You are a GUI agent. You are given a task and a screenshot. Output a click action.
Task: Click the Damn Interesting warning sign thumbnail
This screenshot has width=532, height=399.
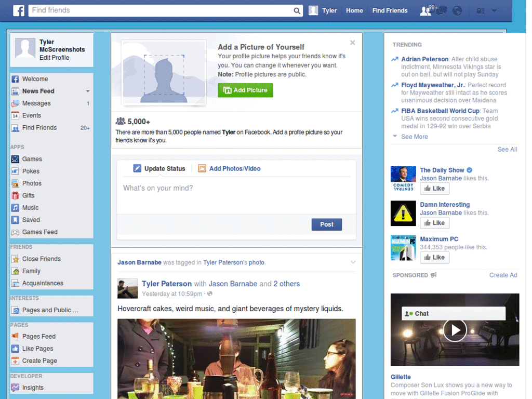pyautogui.click(x=403, y=214)
